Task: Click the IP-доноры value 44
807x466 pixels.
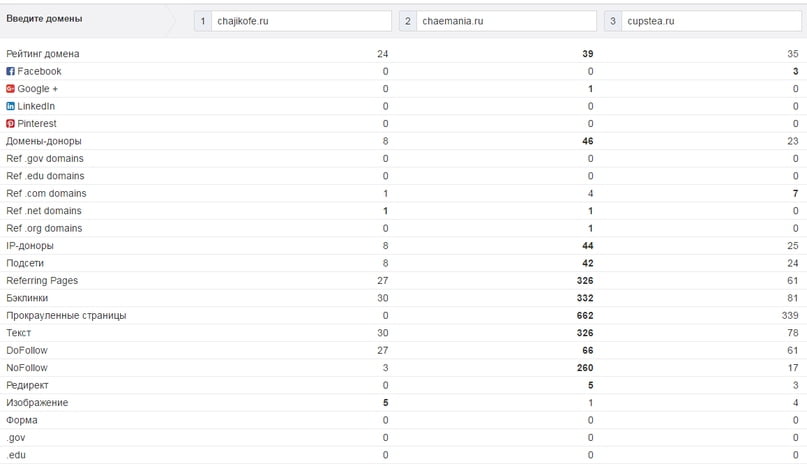Action: (x=587, y=246)
